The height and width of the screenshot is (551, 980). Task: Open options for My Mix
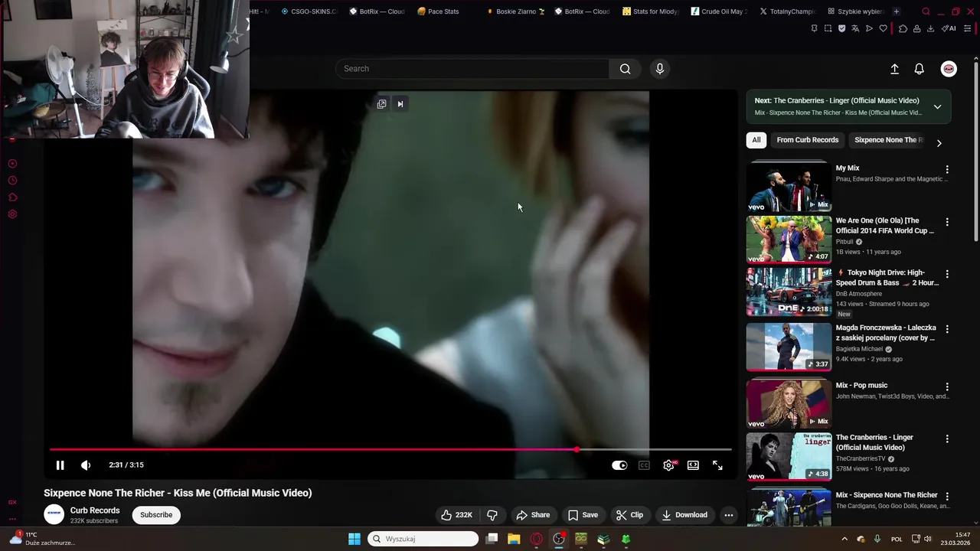[x=947, y=170]
